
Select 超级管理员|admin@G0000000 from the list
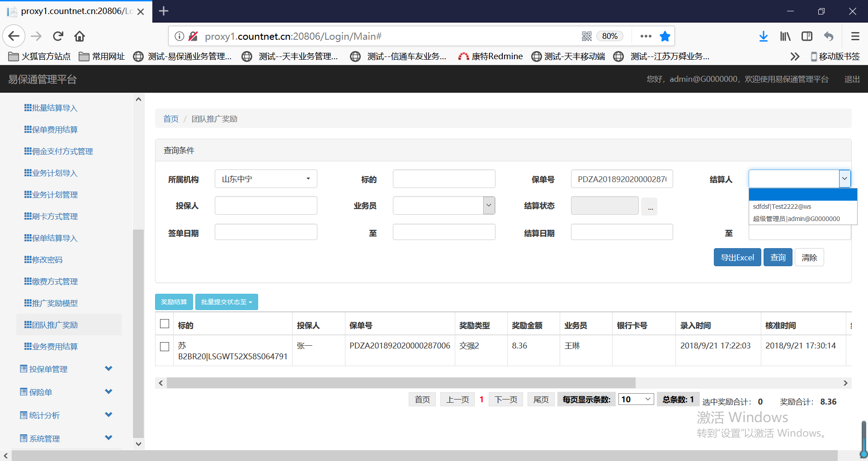pos(797,219)
